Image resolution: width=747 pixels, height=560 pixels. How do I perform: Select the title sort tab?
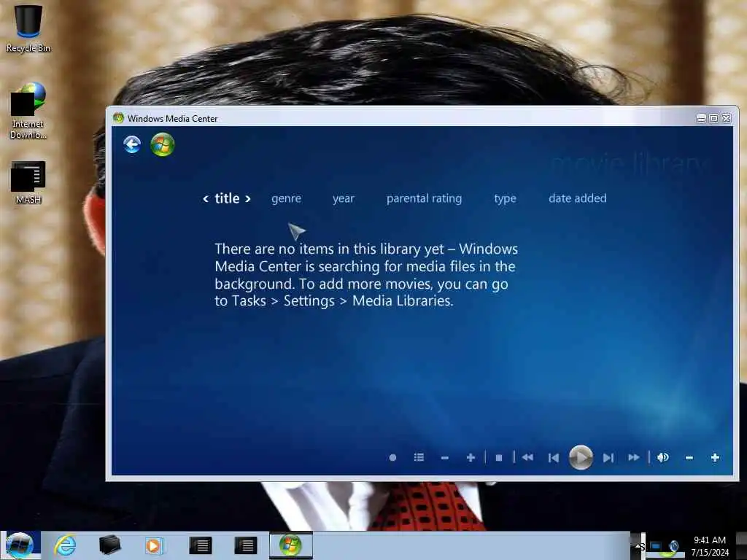tap(227, 198)
